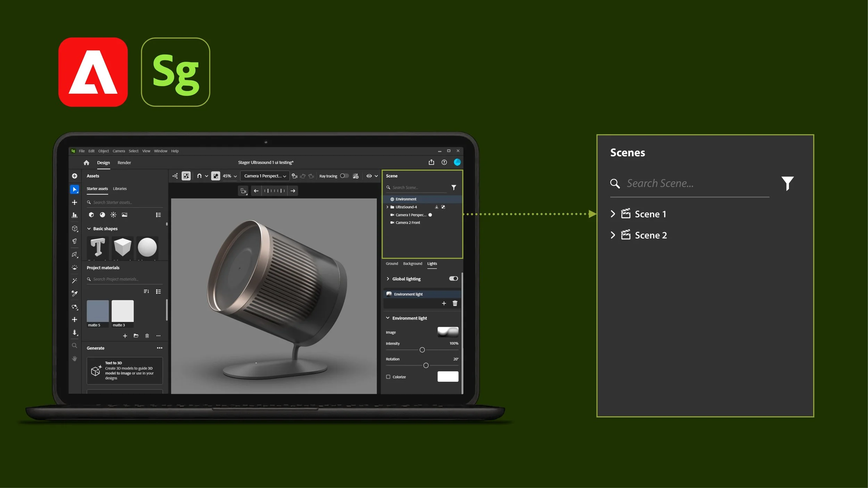Open the share/export icon
This screenshot has width=868, height=488.
click(x=431, y=162)
